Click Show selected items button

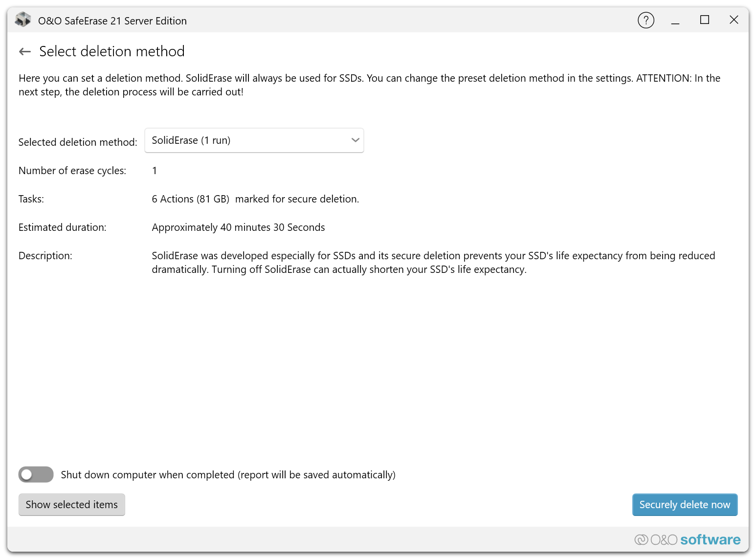coord(72,505)
